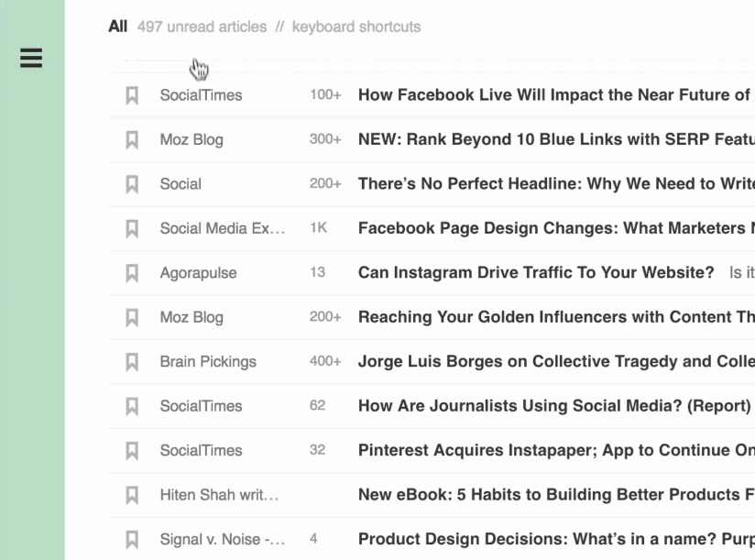Screen dimensions: 755x560
Task: Click the 1K engagement count
Action: click(318, 227)
